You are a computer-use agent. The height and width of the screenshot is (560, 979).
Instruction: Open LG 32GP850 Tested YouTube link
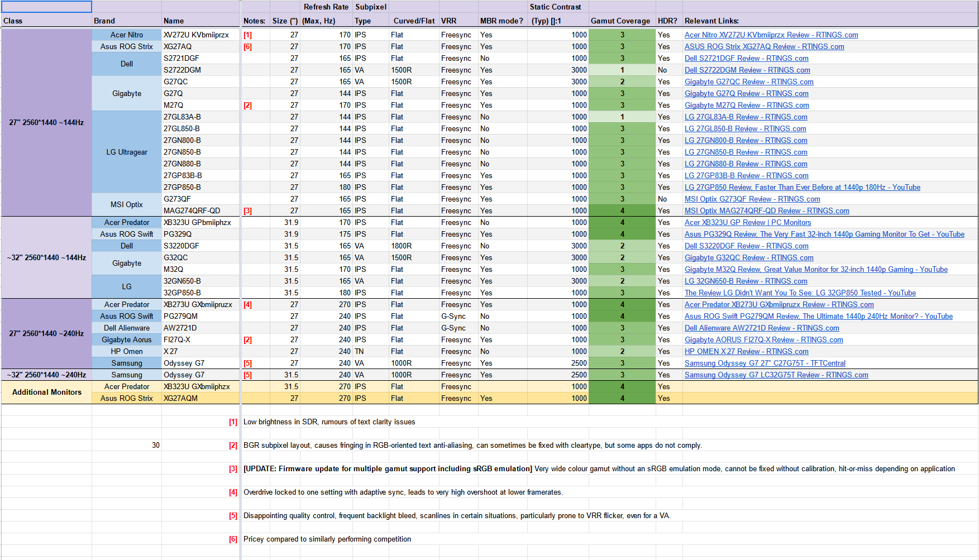point(800,293)
